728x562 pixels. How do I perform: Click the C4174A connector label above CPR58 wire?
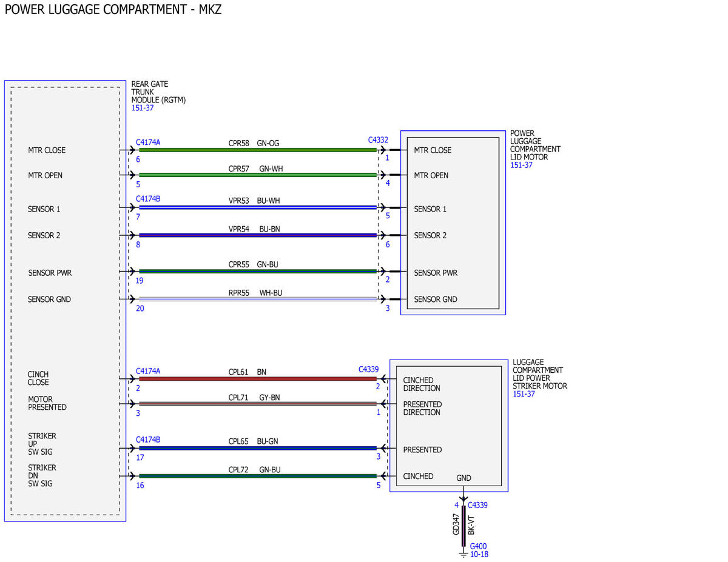[148, 142]
